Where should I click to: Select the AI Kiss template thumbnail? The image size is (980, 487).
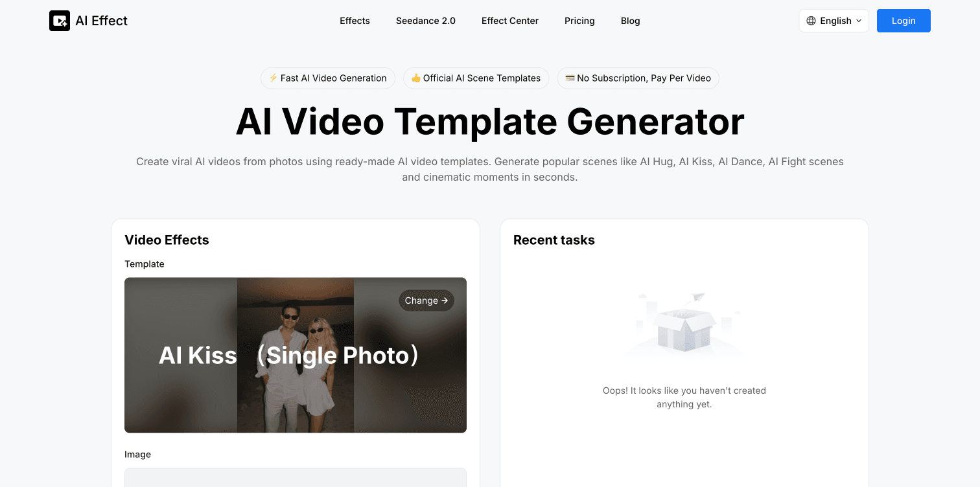tap(296, 355)
